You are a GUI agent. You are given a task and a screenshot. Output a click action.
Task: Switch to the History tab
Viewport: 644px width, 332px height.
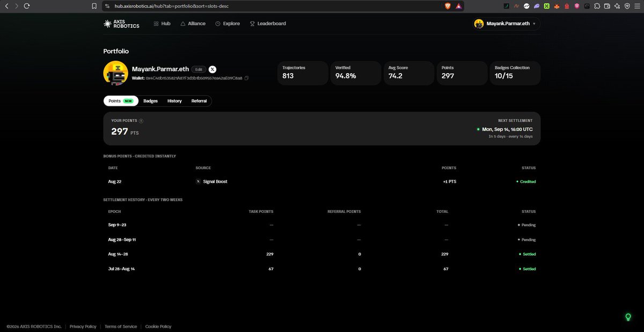[174, 101]
